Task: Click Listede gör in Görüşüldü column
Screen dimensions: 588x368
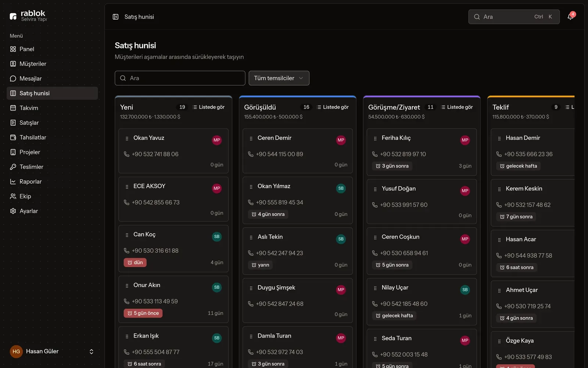Action: tap(333, 107)
